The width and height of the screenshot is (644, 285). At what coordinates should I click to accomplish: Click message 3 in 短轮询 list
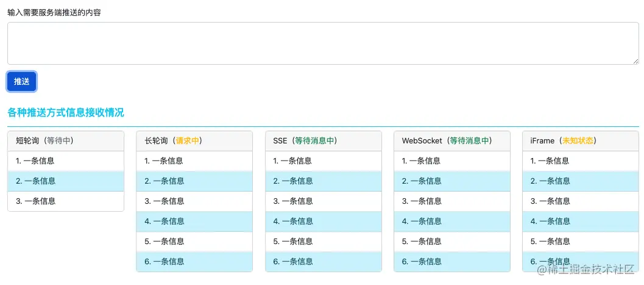coord(66,201)
